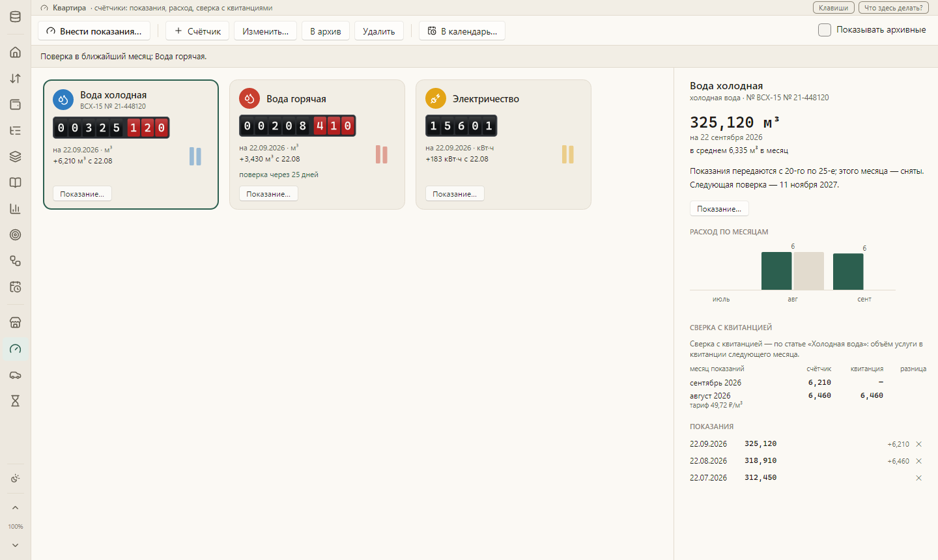Select the meters gauge sidebar icon
This screenshot has width=938, height=560.
16,348
